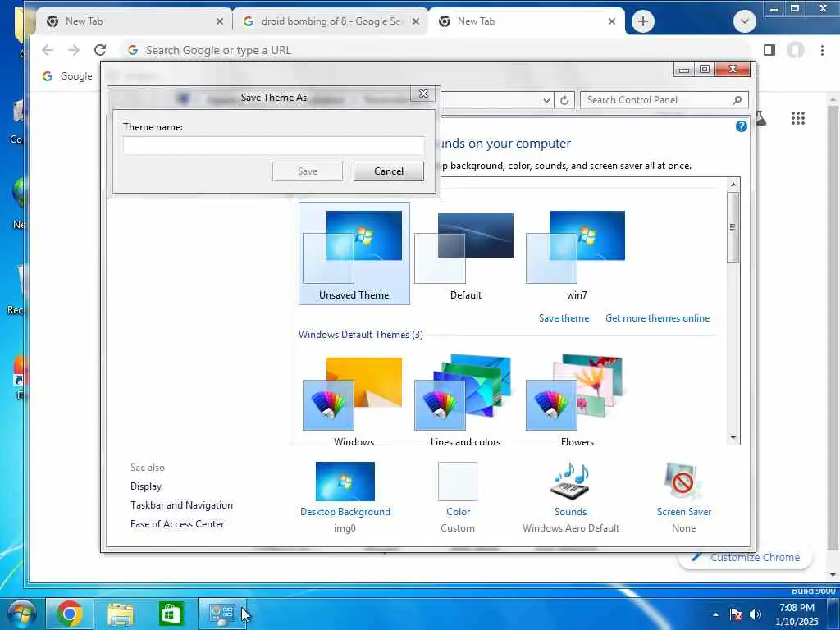Expand the Control Panel address dropdown
This screenshot has width=840, height=630.
(546, 100)
